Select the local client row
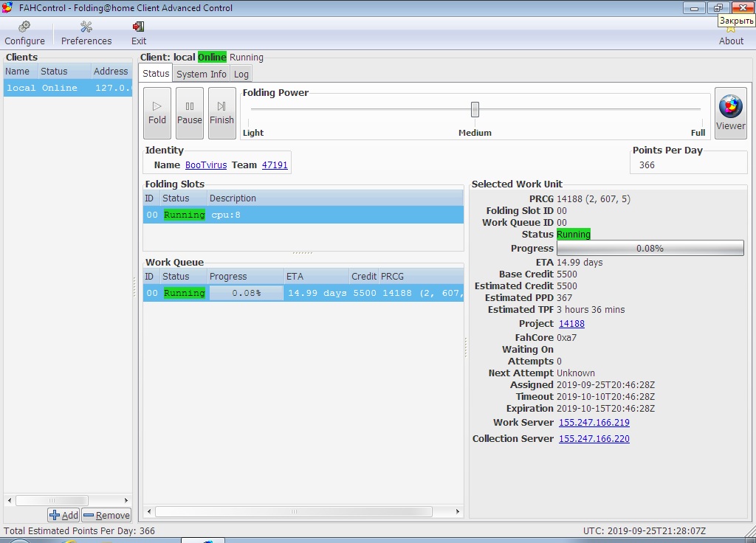756x543 pixels. coord(68,88)
